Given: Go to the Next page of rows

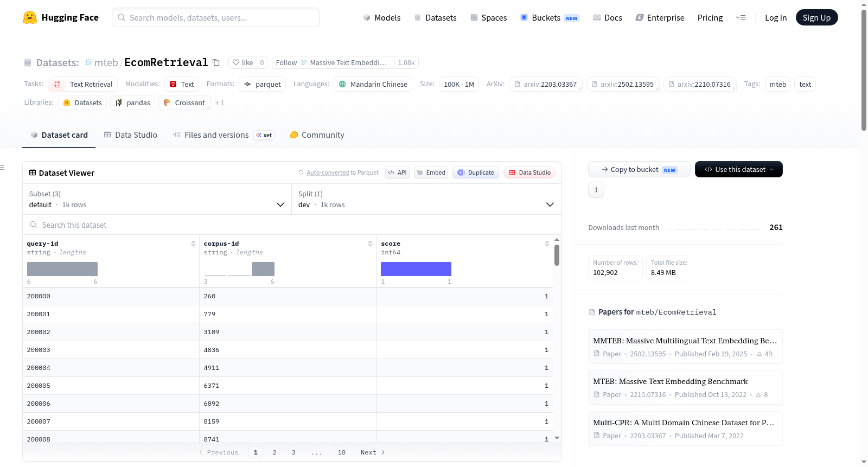Looking at the screenshot, I should (373, 452).
